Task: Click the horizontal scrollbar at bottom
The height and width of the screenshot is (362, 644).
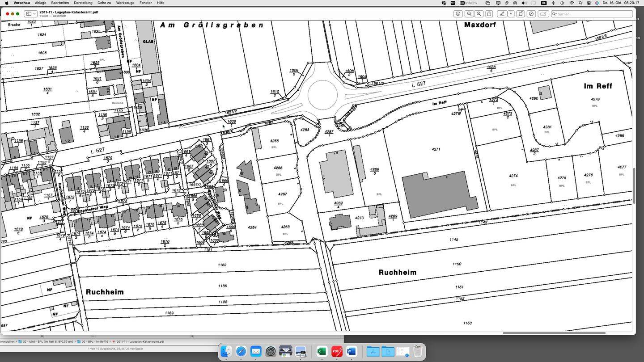Action: click(x=554, y=333)
